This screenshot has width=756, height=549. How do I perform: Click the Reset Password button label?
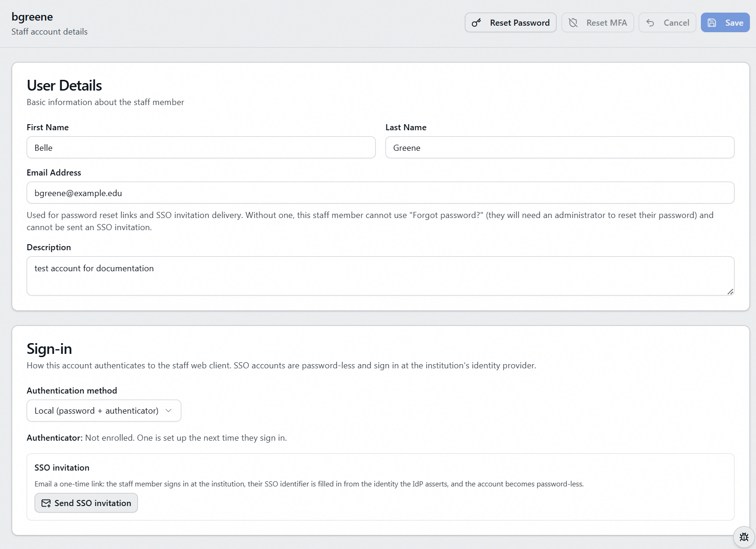tap(520, 23)
